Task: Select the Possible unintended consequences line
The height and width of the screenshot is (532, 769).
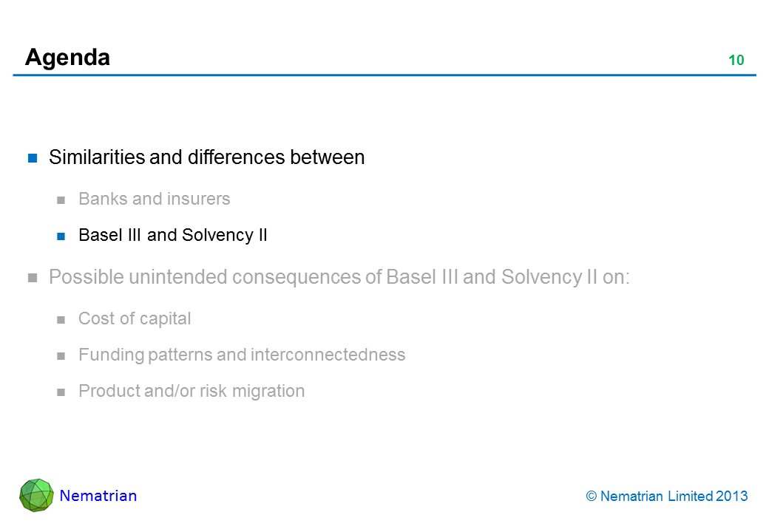Action: click(339, 277)
